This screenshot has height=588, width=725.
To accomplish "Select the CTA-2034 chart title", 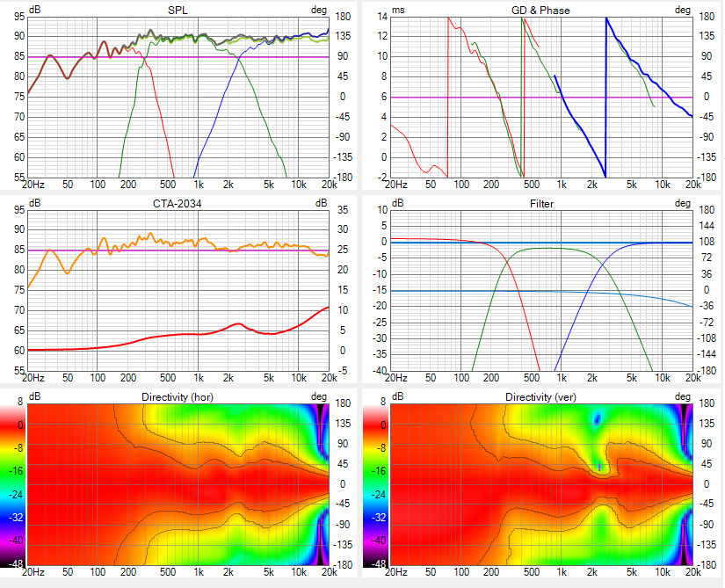I will pyautogui.click(x=178, y=203).
